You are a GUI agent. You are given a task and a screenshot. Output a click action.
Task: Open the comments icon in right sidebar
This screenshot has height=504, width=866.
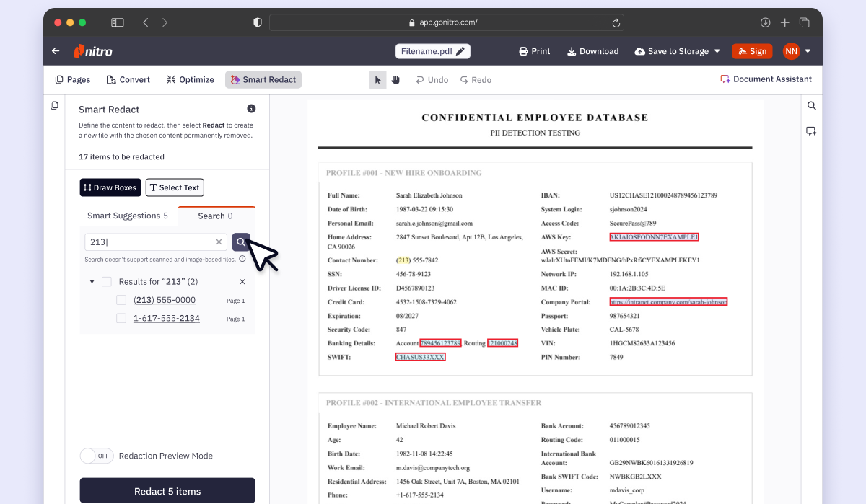[x=812, y=131]
